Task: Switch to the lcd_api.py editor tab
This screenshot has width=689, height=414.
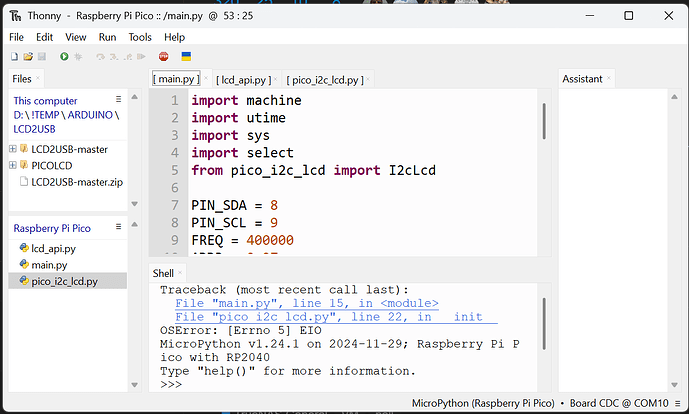Action: click(243, 80)
